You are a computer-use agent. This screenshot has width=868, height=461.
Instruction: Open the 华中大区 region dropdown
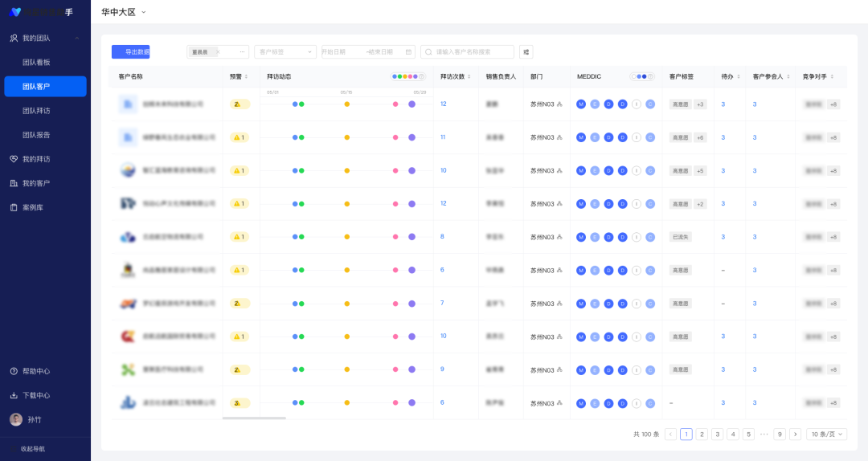(x=144, y=12)
